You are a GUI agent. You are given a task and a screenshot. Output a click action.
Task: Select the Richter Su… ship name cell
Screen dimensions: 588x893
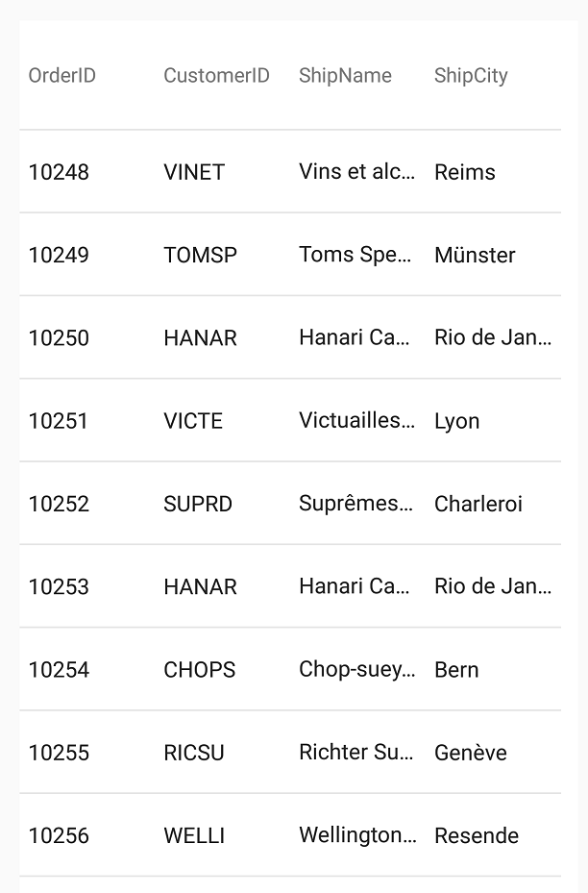(355, 753)
